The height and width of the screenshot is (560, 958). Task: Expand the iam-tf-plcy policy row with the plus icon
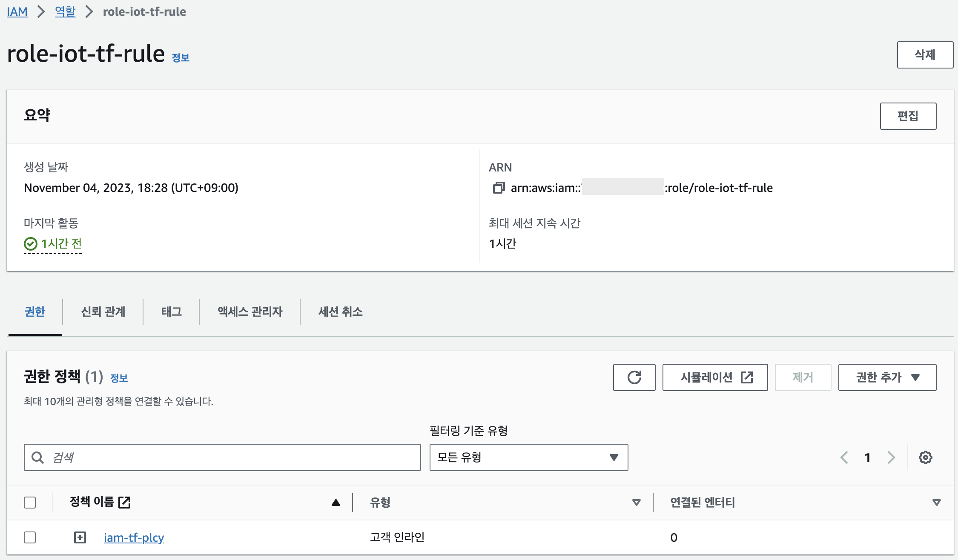[80, 537]
